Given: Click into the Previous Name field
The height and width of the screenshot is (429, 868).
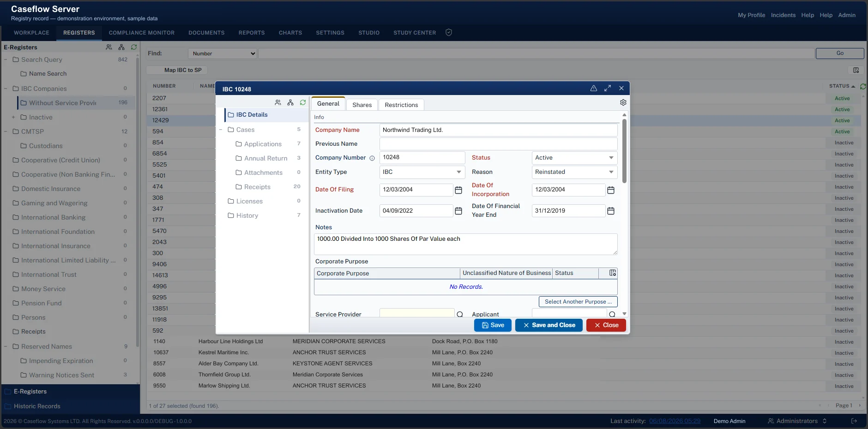Looking at the screenshot, I should point(498,144).
